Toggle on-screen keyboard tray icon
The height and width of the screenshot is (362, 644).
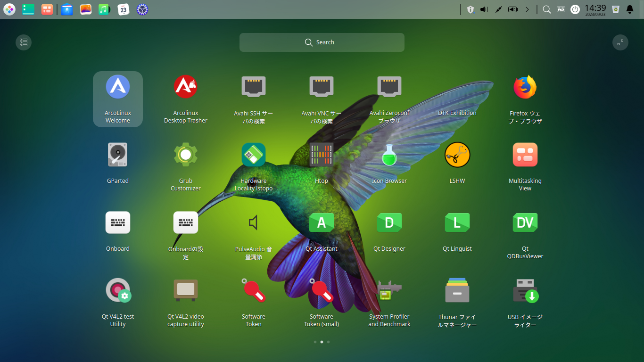coord(561,9)
